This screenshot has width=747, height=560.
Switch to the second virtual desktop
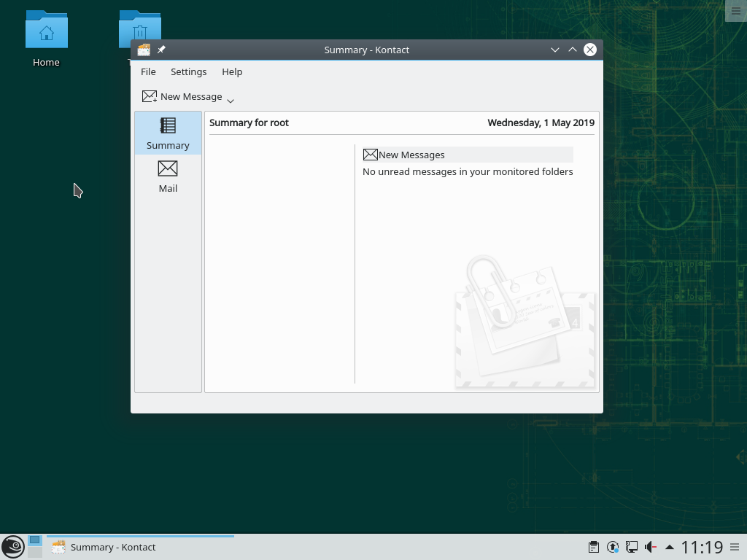click(x=34, y=553)
